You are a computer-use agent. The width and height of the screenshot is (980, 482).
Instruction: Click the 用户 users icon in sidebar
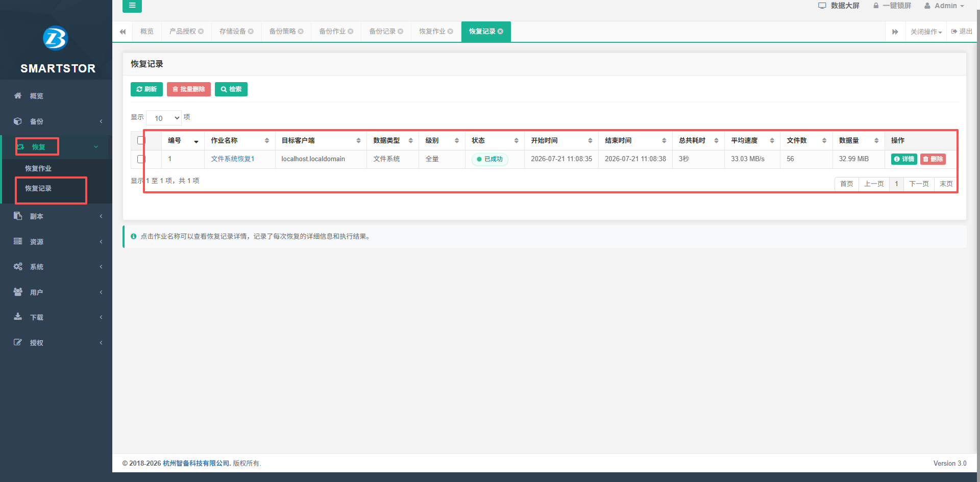(x=18, y=292)
